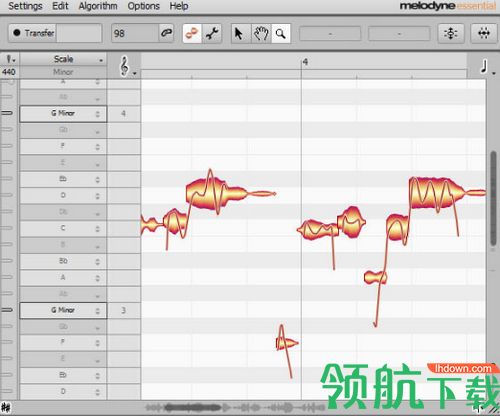The image size is (500, 416).
Task: Select the magnifier zoom tool
Action: coord(281,33)
